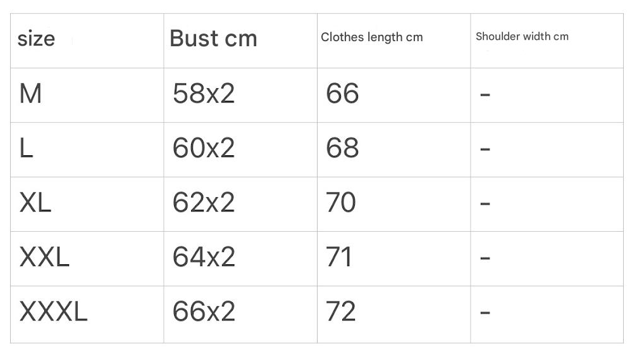Select the '66x2' bust cell
The image size is (644, 356).
[x=203, y=312]
